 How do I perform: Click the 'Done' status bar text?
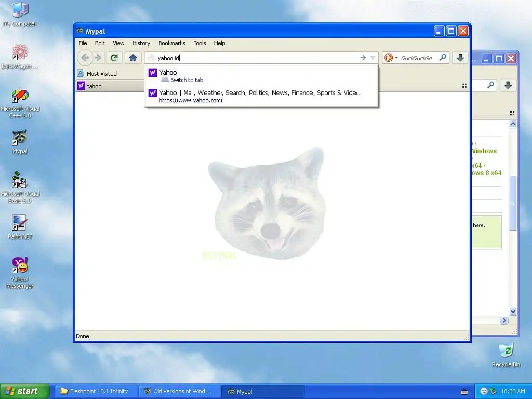[x=83, y=336]
